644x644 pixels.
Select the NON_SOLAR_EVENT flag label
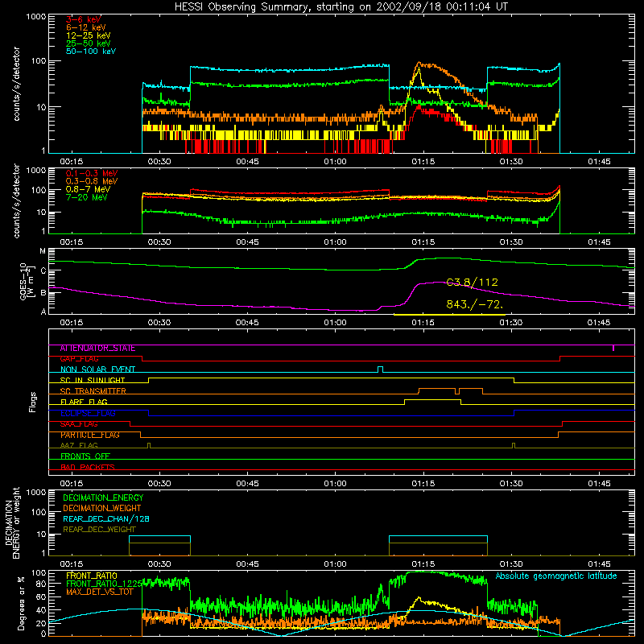tap(97, 369)
